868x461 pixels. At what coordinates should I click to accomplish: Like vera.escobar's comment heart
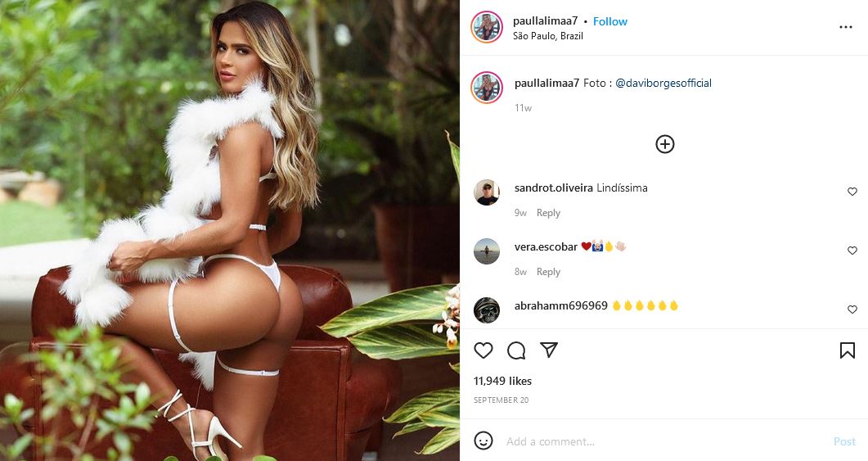point(852,251)
